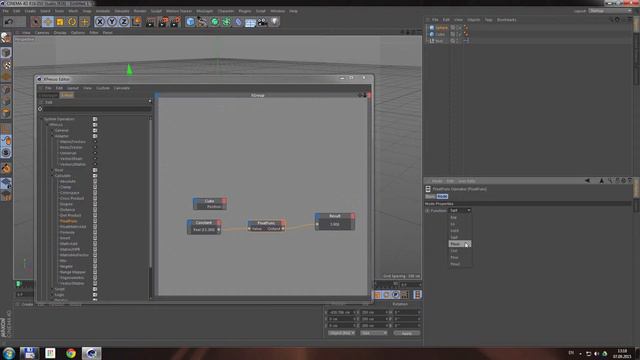Click the S snap icon in left palette

[x=6, y=153]
